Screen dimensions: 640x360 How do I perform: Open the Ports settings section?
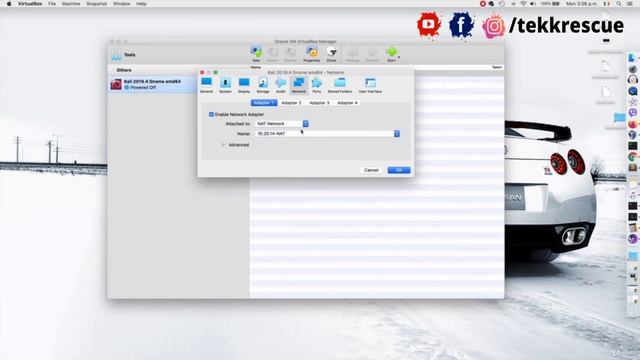317,85
